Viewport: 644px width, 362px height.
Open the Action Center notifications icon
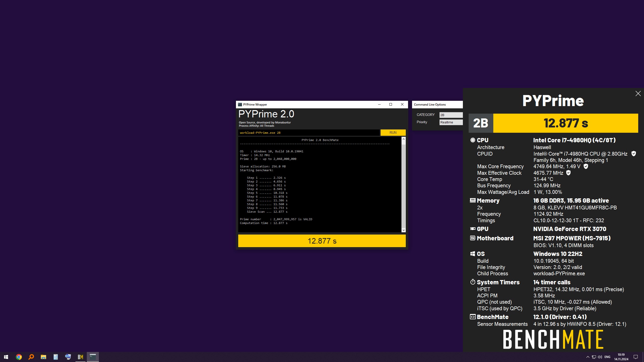tap(636, 357)
